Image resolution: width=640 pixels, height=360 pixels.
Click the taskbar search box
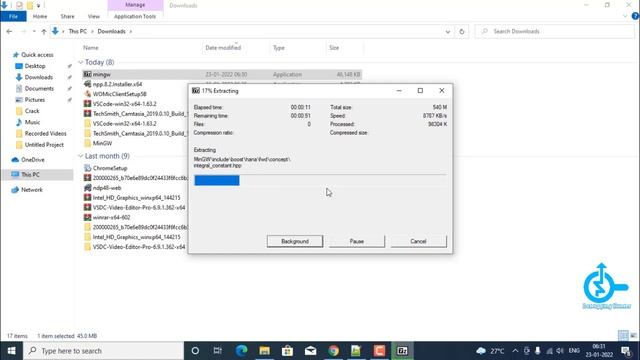[103, 351]
